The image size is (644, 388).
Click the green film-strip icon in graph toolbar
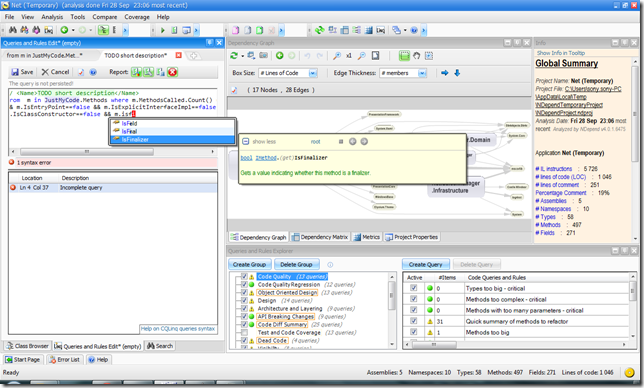coord(405,56)
